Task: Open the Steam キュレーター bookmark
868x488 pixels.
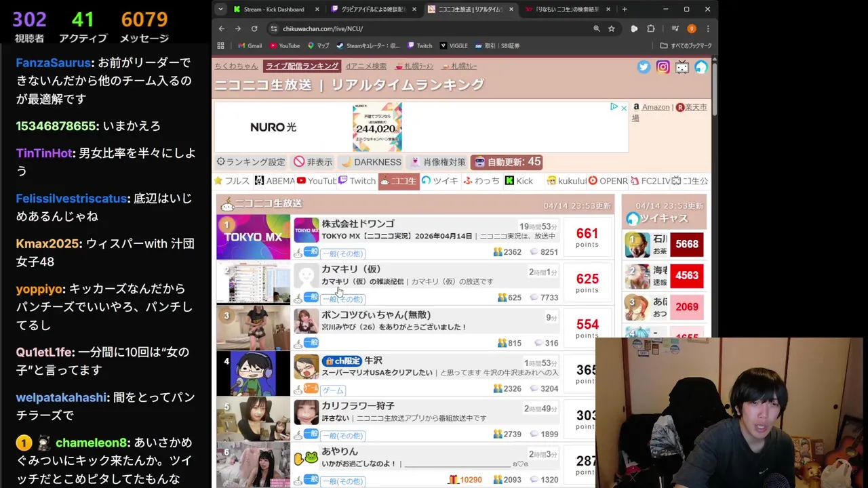Action: 368,45
